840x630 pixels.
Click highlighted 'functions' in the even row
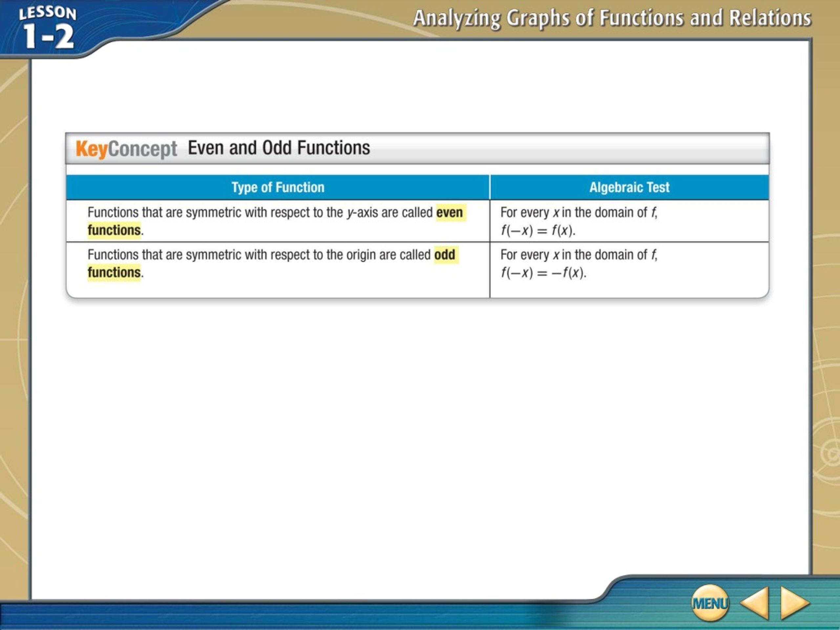point(114,230)
